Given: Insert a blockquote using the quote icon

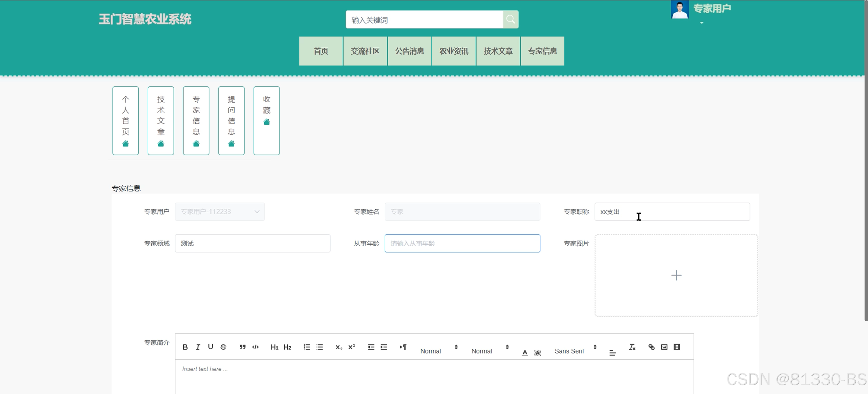Looking at the screenshot, I should [x=242, y=347].
